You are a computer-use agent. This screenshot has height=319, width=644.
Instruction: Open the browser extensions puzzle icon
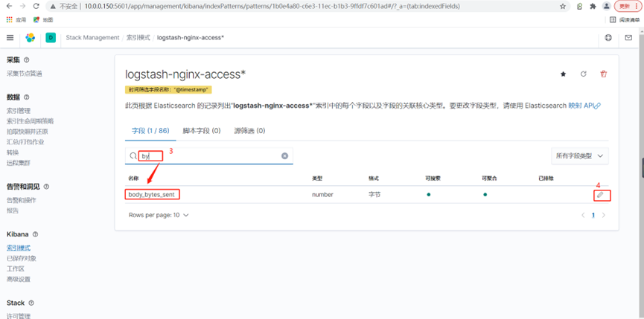pyautogui.click(x=593, y=6)
